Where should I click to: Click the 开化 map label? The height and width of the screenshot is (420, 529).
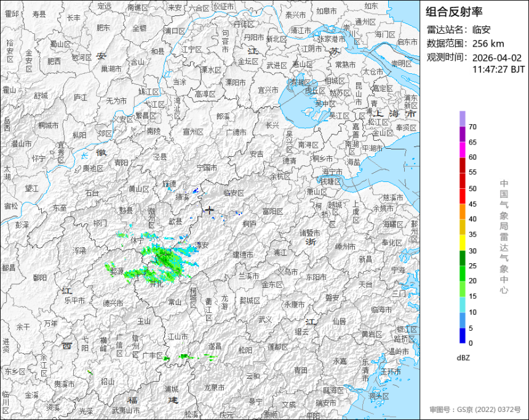pyautogui.click(x=156, y=284)
